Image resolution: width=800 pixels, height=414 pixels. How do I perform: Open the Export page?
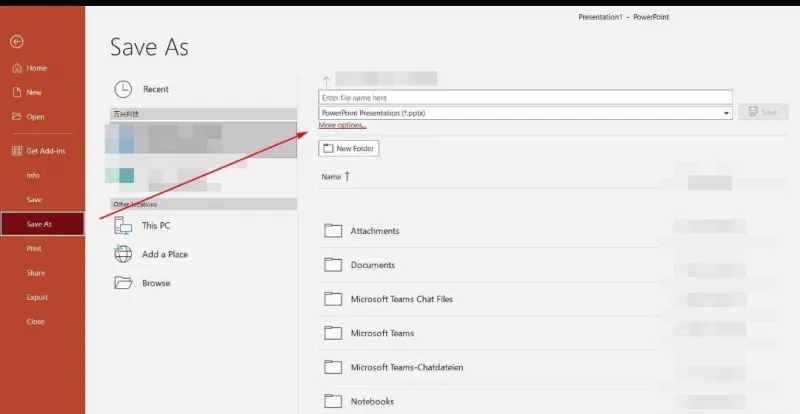click(37, 297)
